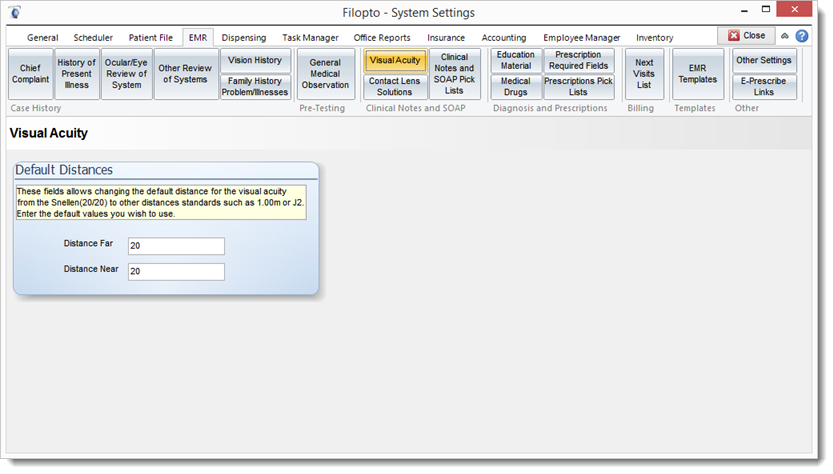
Task: Close System Settings via the Close button
Action: point(746,36)
